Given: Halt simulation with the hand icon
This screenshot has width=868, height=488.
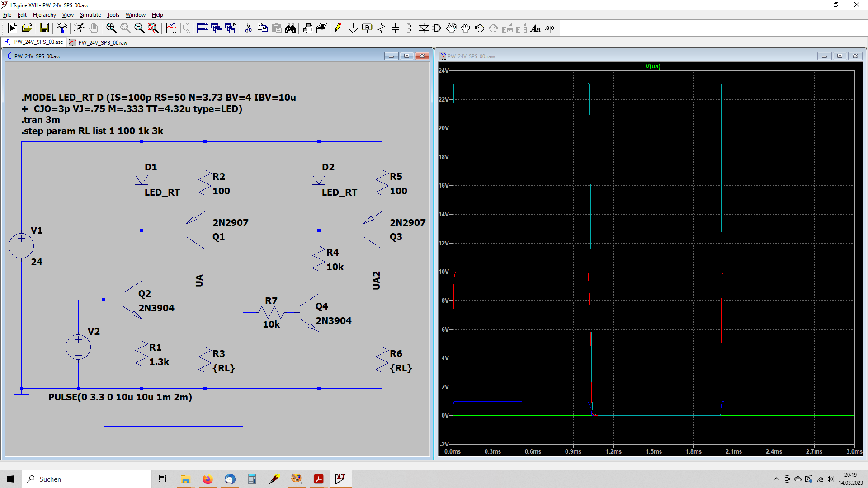Looking at the screenshot, I should point(94,28).
